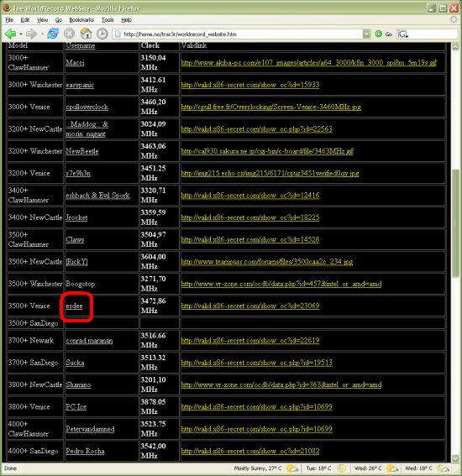Open the 3500+ NewCastle teampuss validation link
The width and height of the screenshot is (462, 476).
coord(267,262)
